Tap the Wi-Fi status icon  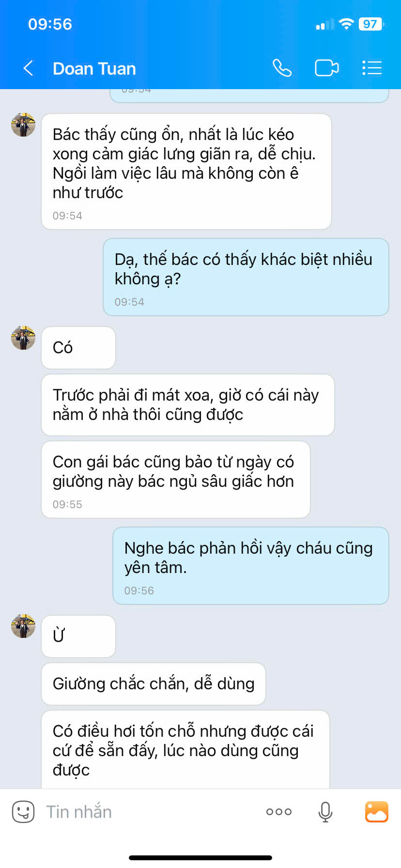pyautogui.click(x=346, y=24)
